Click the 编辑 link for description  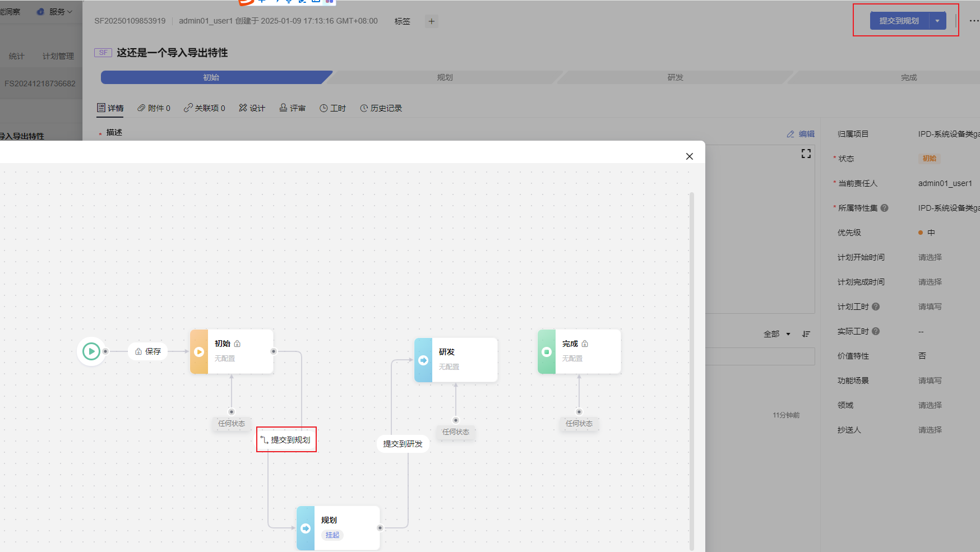(x=807, y=134)
